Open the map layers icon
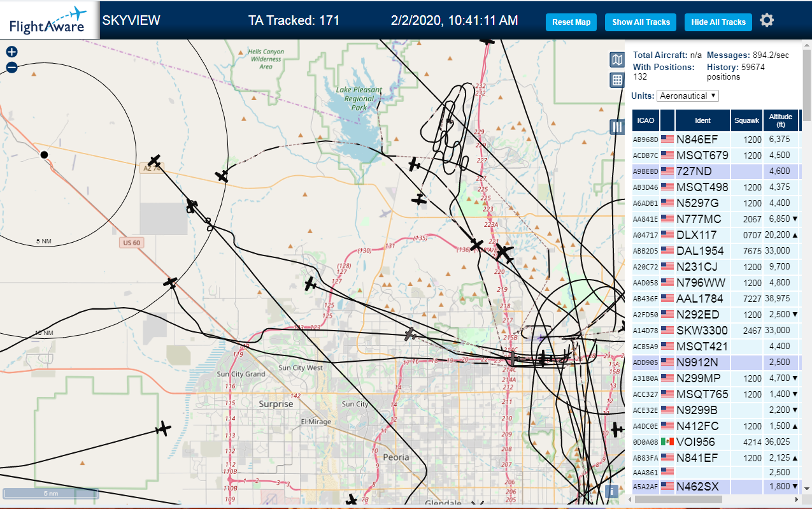The width and height of the screenshot is (812, 509). pos(616,60)
